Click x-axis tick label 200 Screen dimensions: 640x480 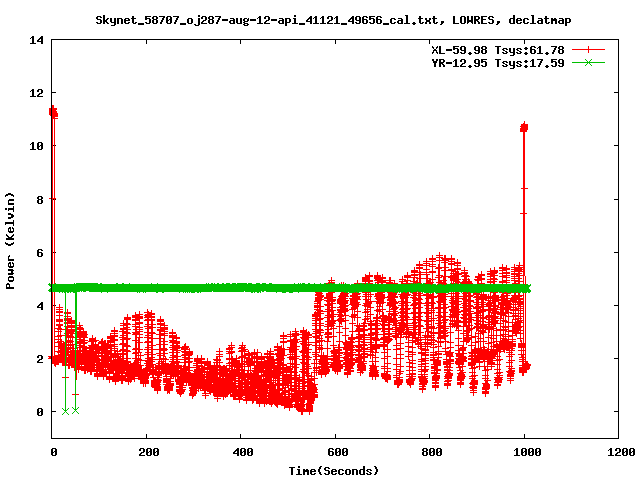click(149, 452)
